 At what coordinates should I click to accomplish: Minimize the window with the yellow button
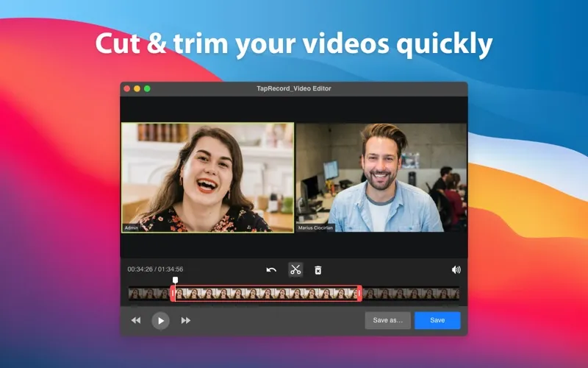pyautogui.click(x=137, y=88)
